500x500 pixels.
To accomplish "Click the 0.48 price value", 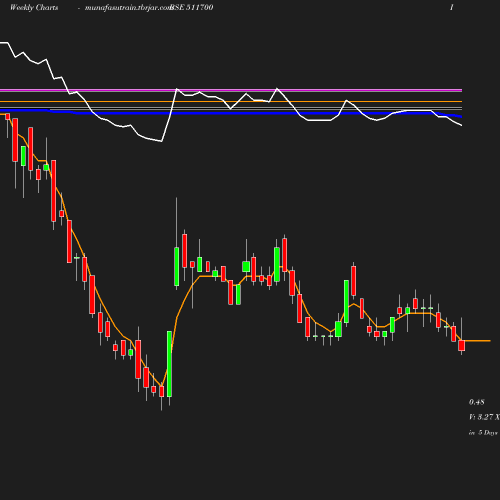I will coord(477,402).
